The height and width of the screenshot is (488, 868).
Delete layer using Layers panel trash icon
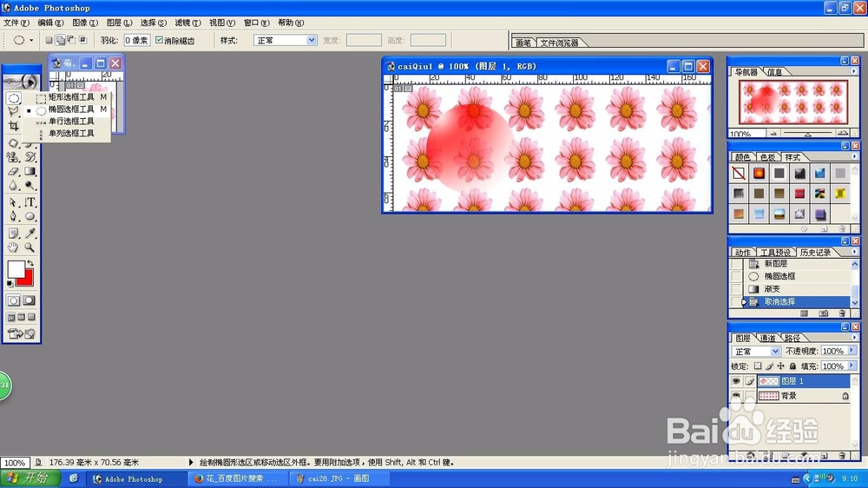(842, 455)
